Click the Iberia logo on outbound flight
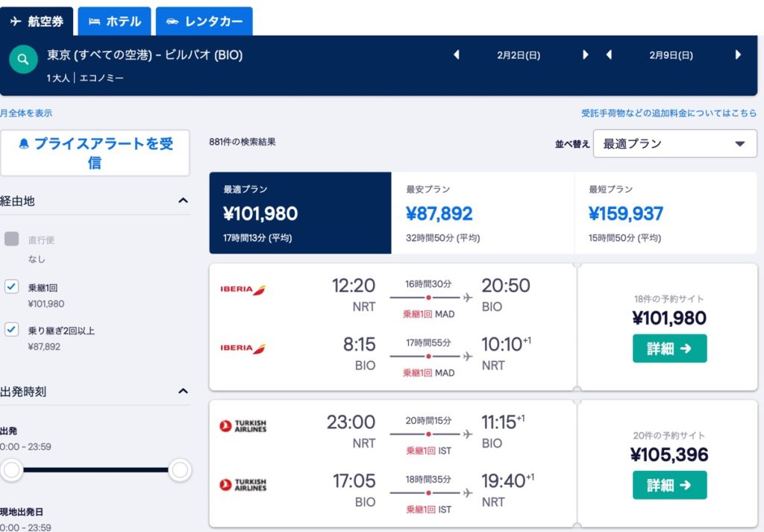The image size is (764, 532). pyautogui.click(x=243, y=290)
